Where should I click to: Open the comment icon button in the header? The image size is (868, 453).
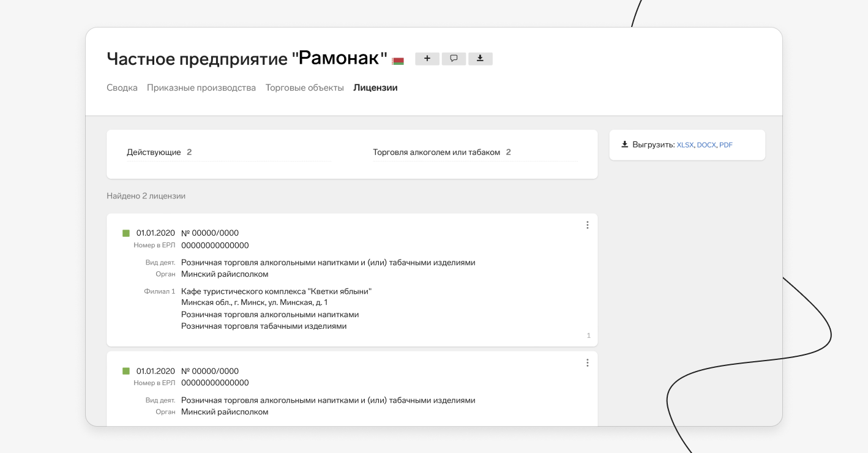(454, 59)
